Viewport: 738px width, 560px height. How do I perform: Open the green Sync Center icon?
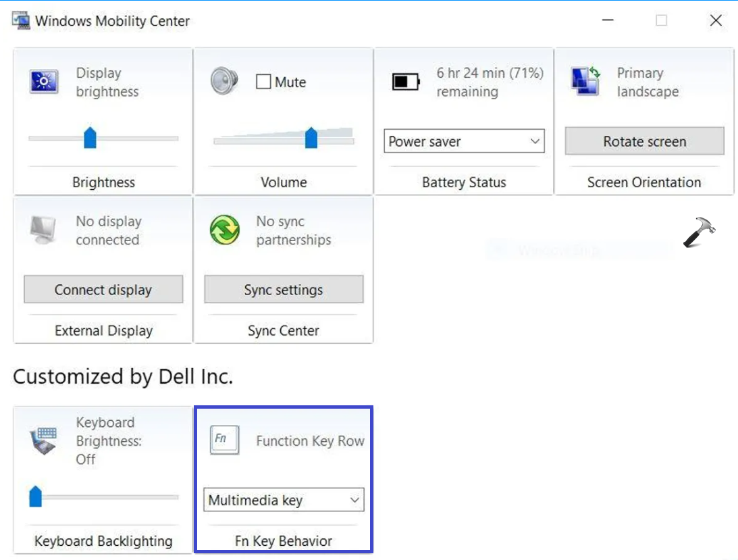coord(225,230)
